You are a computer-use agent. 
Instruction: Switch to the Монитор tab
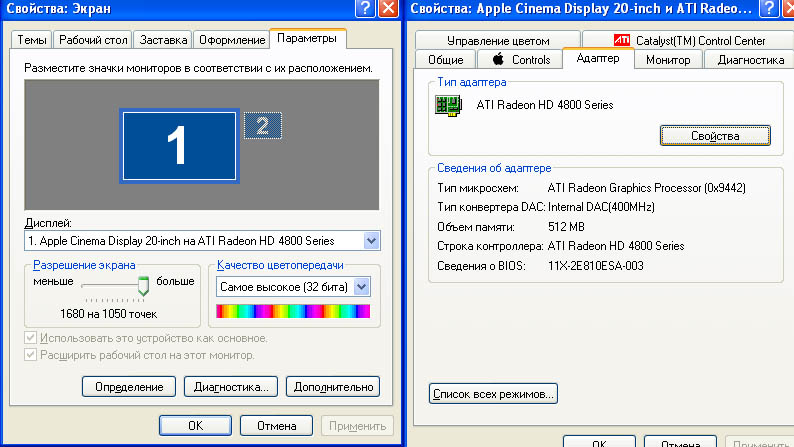[x=668, y=60]
